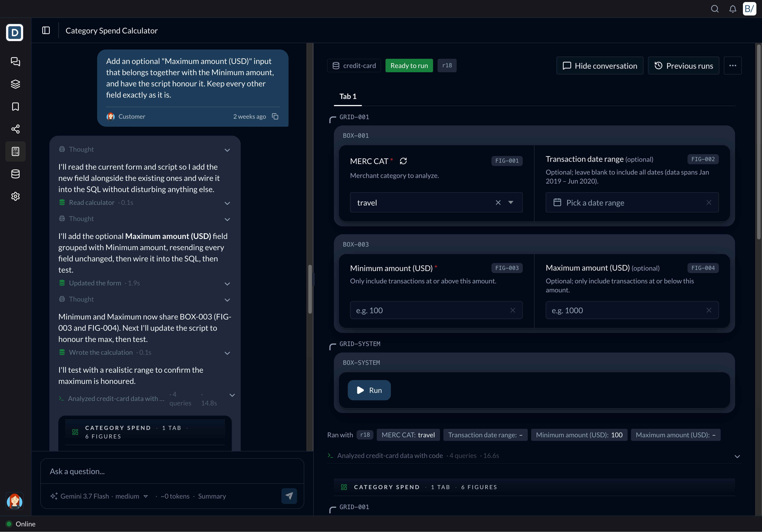Click the r18 version badge beside Ready to run
Image resolution: width=762 pixels, height=532 pixels.
(447, 66)
